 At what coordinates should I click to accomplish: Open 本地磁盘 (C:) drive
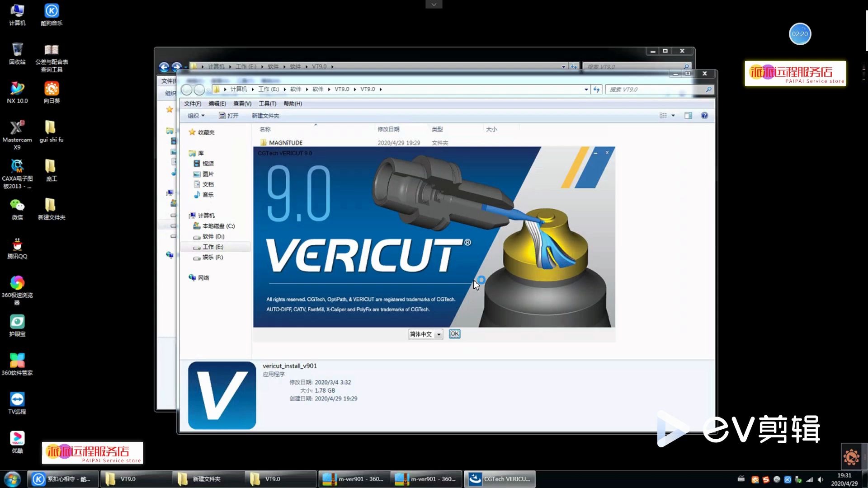coord(214,226)
